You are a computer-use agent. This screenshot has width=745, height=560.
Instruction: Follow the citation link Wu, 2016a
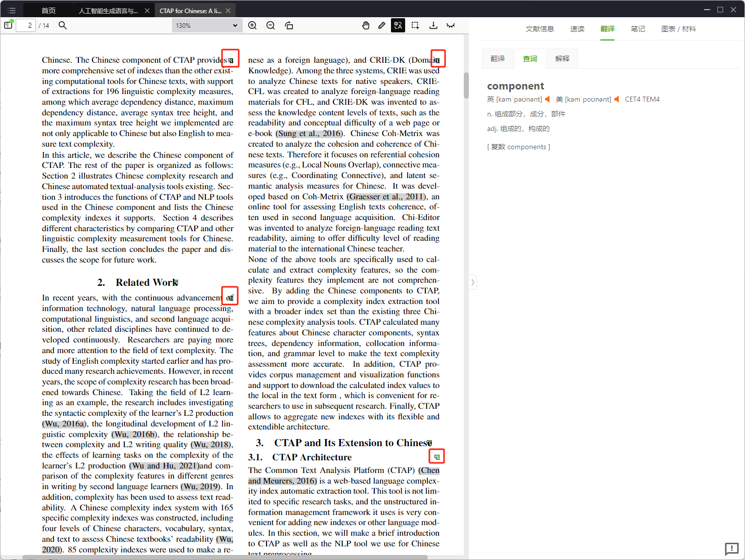pos(64,424)
